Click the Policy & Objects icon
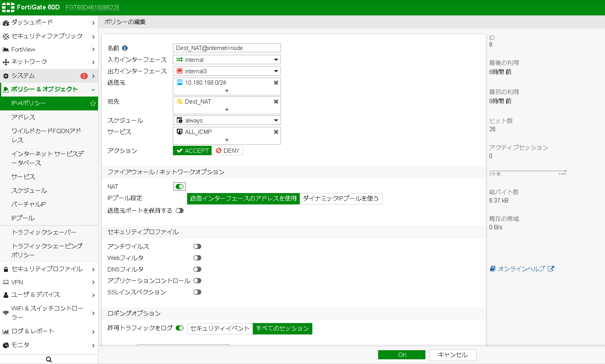The height and width of the screenshot is (364, 605). tap(6, 90)
